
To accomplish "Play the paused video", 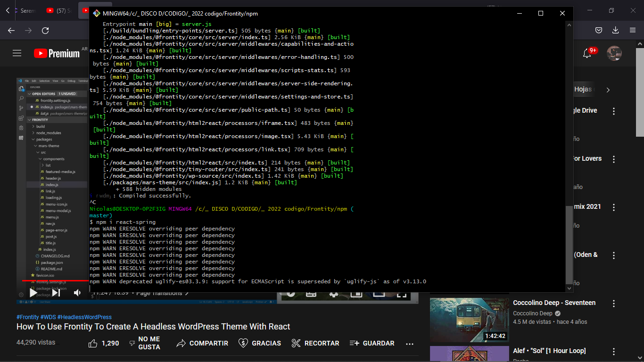I will pyautogui.click(x=33, y=293).
